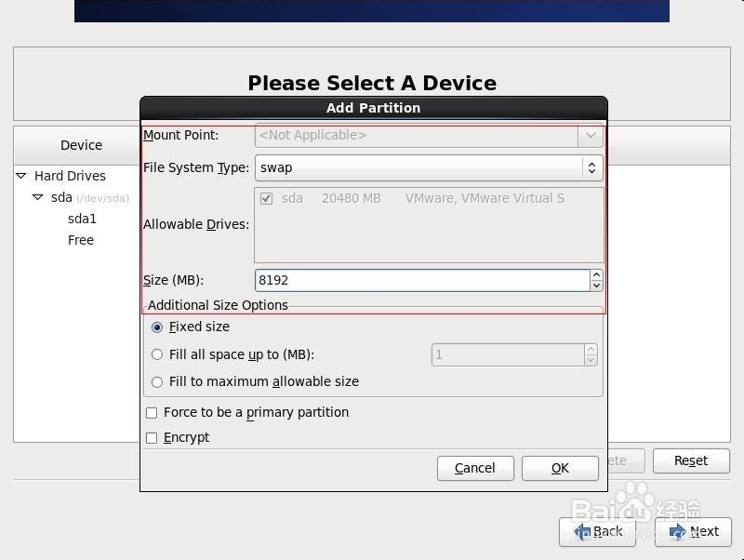This screenshot has height=560, width=744.
Task: Select the Fixed size option
Action: (157, 327)
